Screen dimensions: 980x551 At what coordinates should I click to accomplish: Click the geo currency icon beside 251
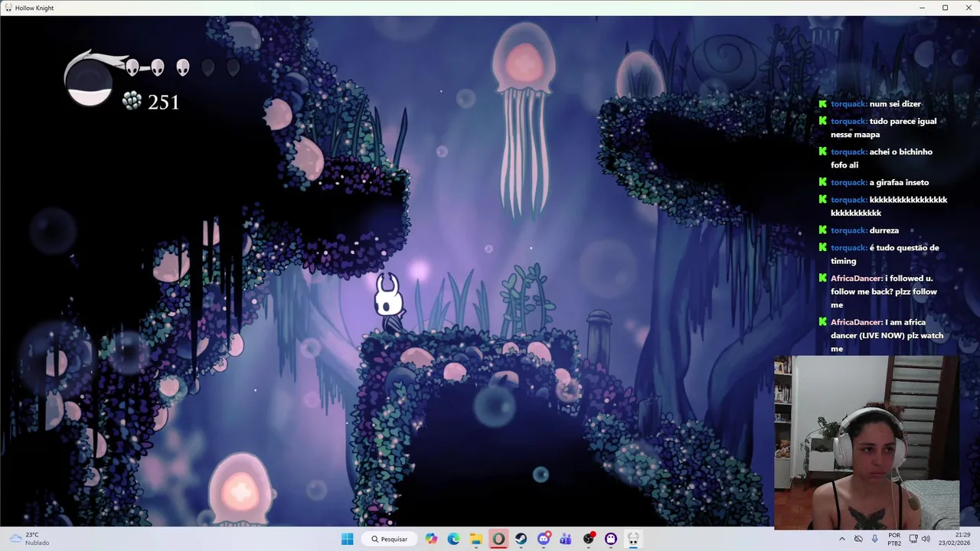click(132, 101)
